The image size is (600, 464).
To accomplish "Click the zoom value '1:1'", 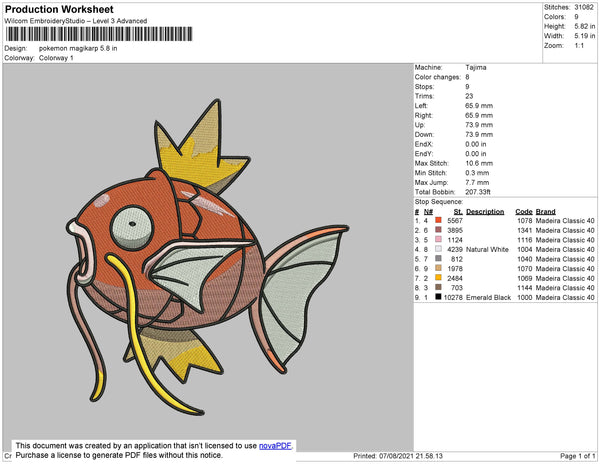I will (579, 46).
